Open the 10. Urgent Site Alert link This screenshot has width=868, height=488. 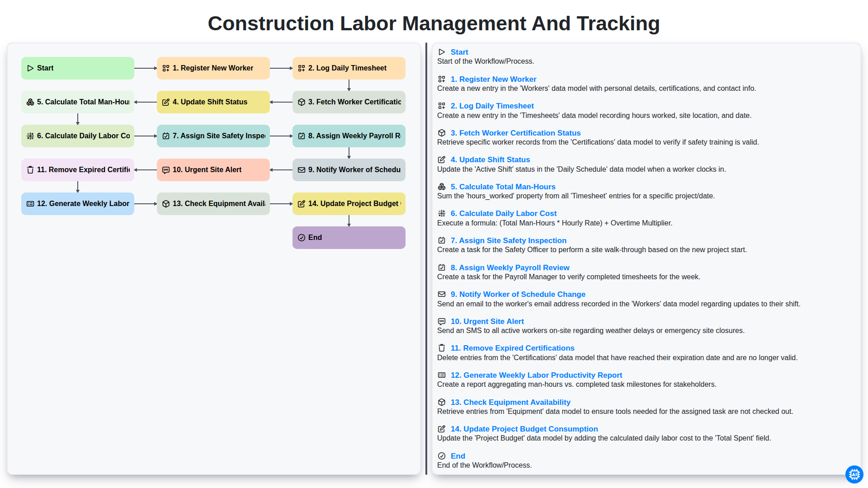(487, 321)
